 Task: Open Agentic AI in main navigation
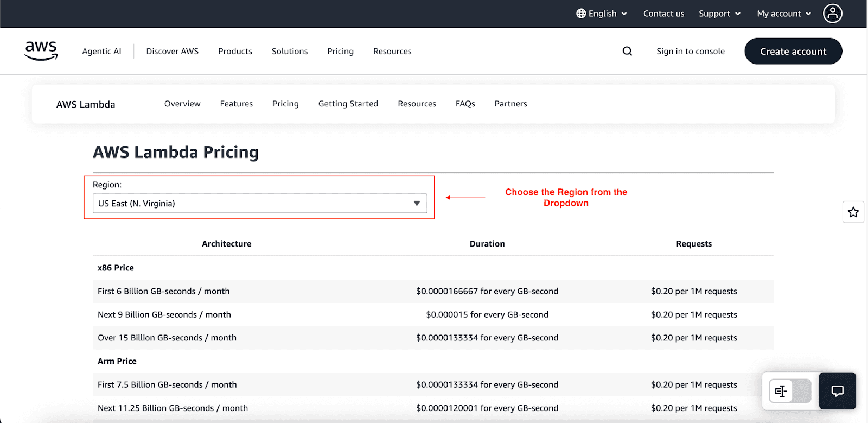tap(101, 51)
